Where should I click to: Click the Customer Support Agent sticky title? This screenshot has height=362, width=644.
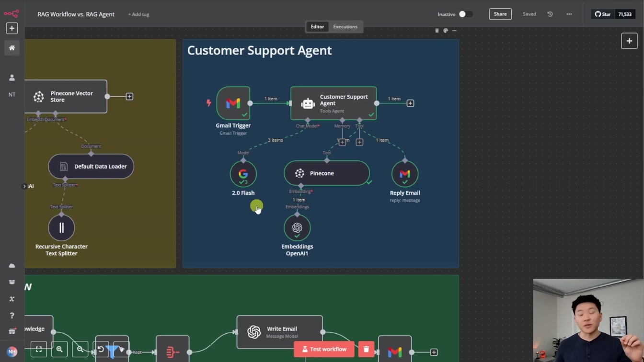pos(259,50)
